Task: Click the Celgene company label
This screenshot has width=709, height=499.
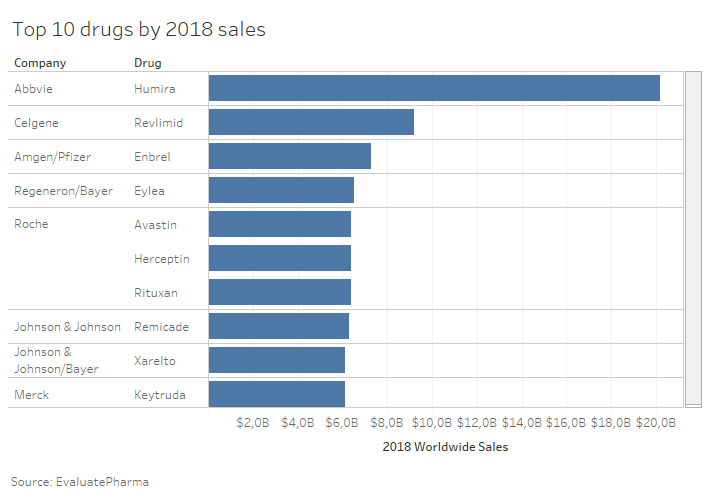Action: coord(36,123)
